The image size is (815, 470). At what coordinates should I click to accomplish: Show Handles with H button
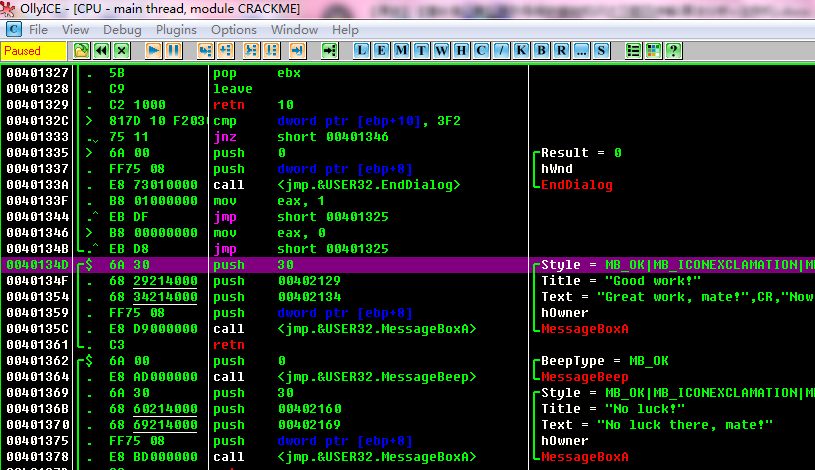[461, 50]
